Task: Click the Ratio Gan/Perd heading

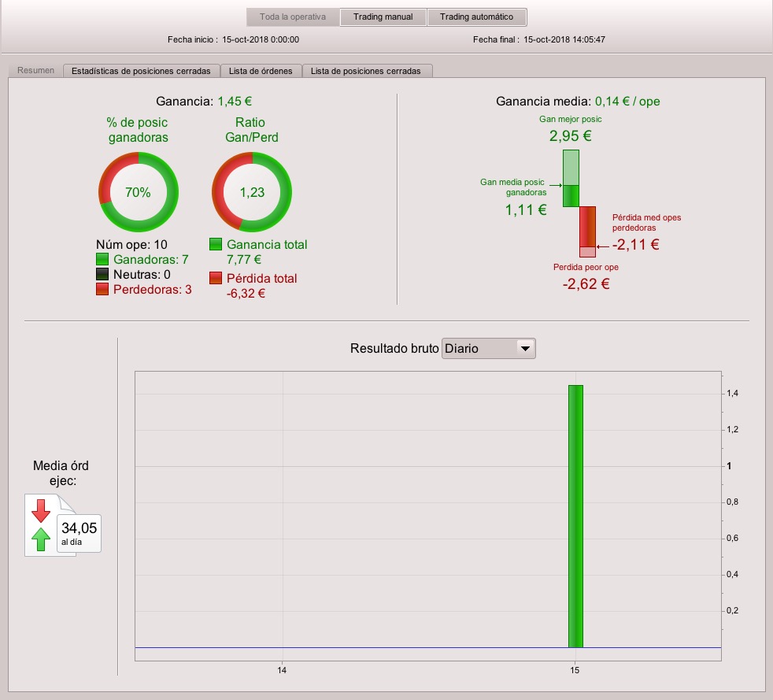Action: click(251, 130)
